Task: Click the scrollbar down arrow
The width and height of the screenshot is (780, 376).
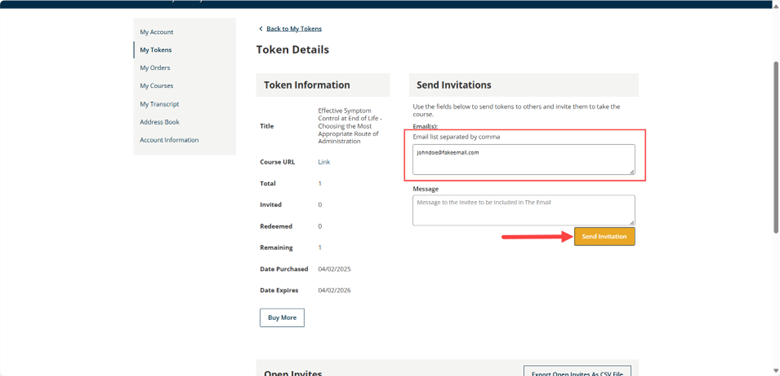Action: click(x=776, y=371)
